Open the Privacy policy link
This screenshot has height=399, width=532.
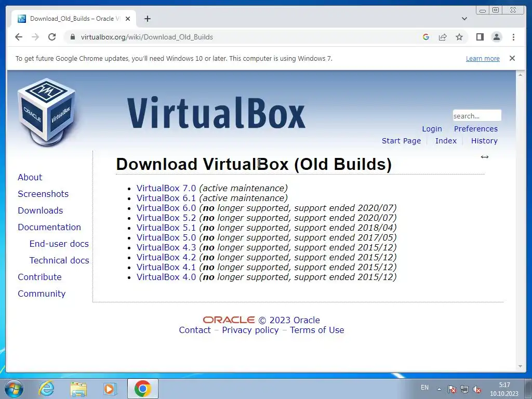pyautogui.click(x=250, y=330)
